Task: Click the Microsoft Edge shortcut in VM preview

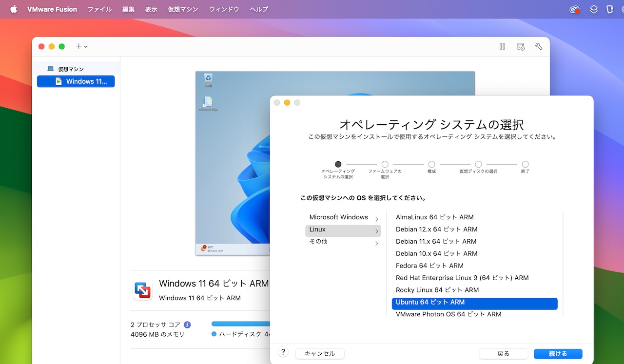Action: (x=208, y=103)
